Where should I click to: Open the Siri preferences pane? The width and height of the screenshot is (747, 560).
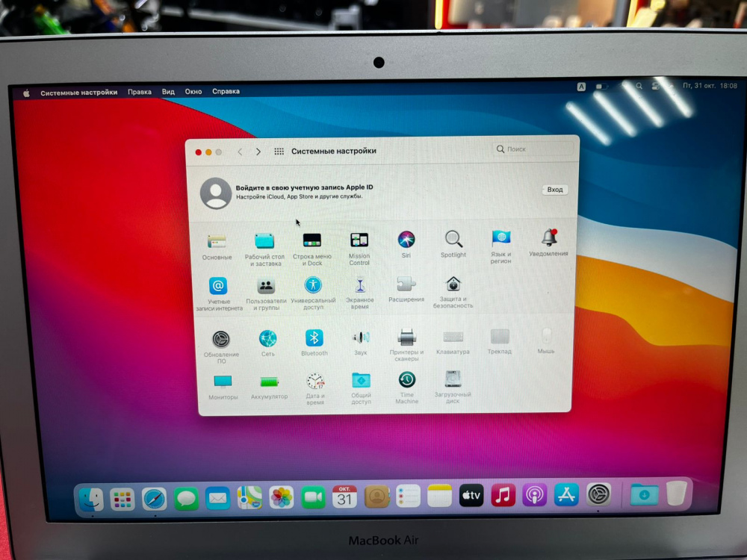(x=406, y=240)
